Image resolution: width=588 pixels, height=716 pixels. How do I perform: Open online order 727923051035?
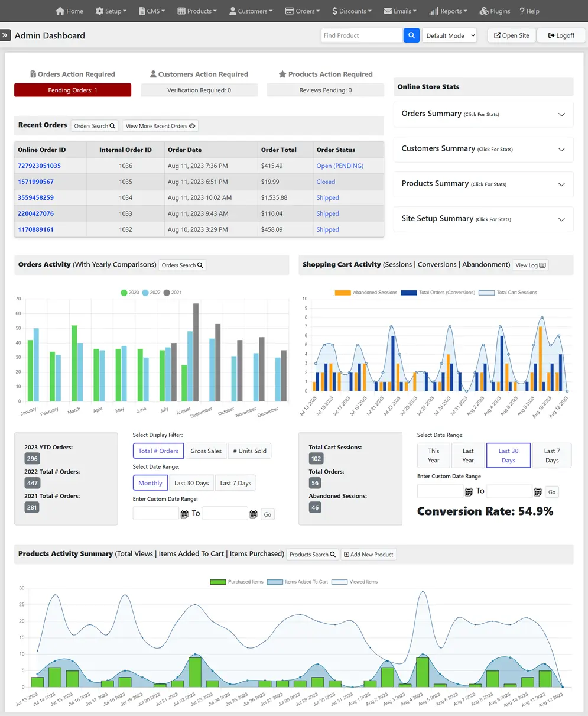click(39, 166)
